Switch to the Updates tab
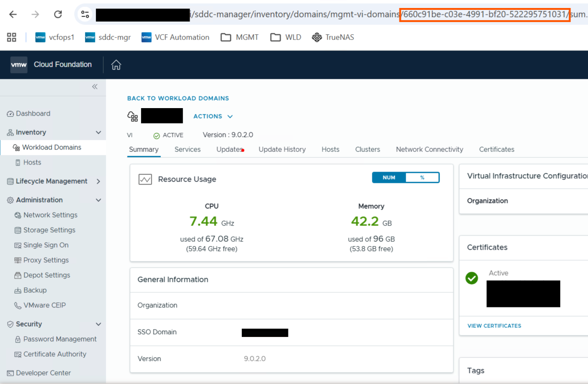 (x=229, y=149)
